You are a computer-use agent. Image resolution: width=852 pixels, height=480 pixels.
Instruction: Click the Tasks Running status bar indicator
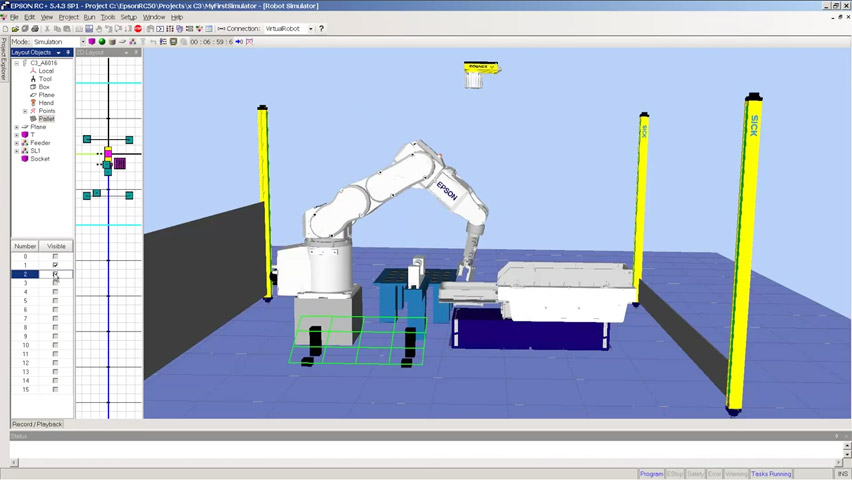point(771,474)
